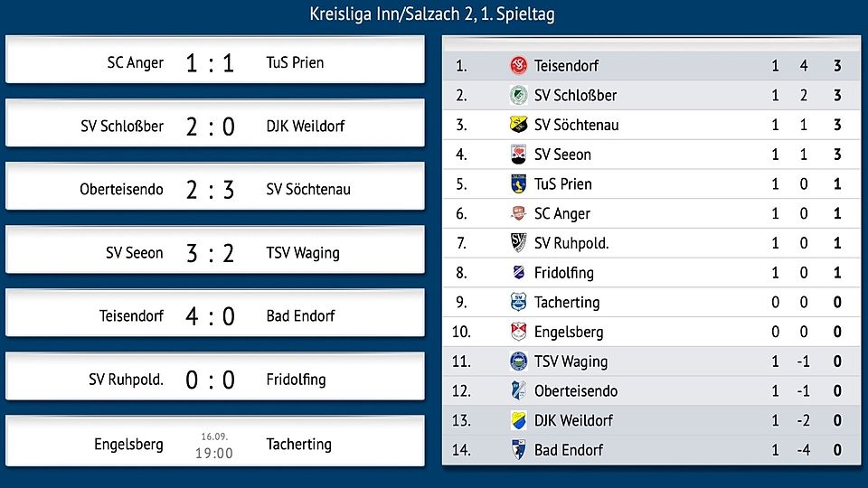Click the SV Söchtenau yellow-black crest
The image size is (868, 488).
click(x=518, y=125)
